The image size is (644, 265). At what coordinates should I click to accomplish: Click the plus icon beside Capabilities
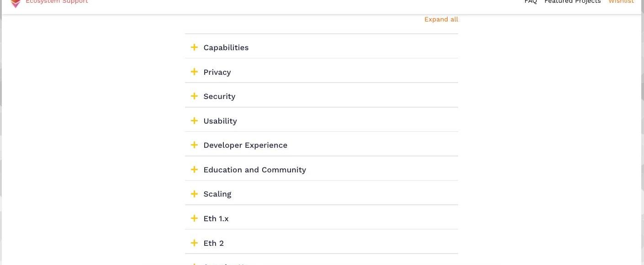pyautogui.click(x=194, y=47)
